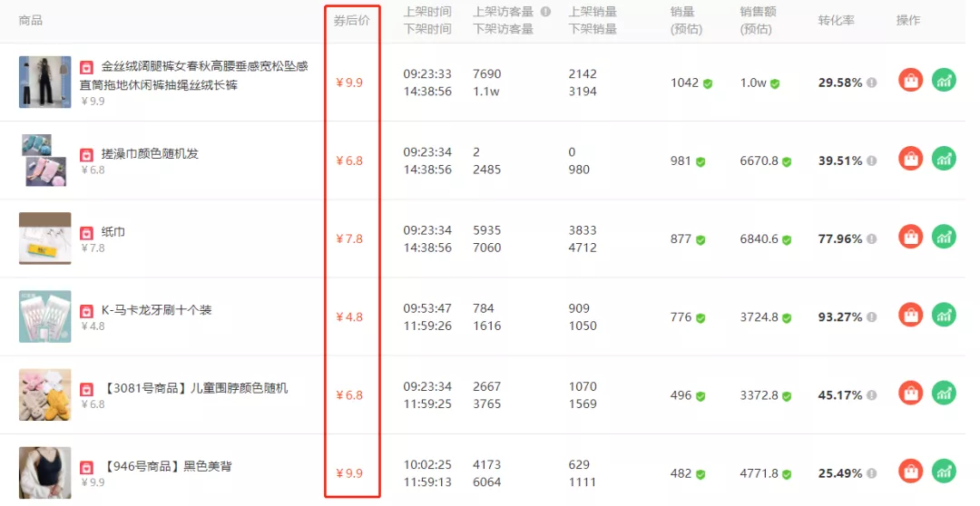Open the tissue paper product thumbnail

coord(44,238)
